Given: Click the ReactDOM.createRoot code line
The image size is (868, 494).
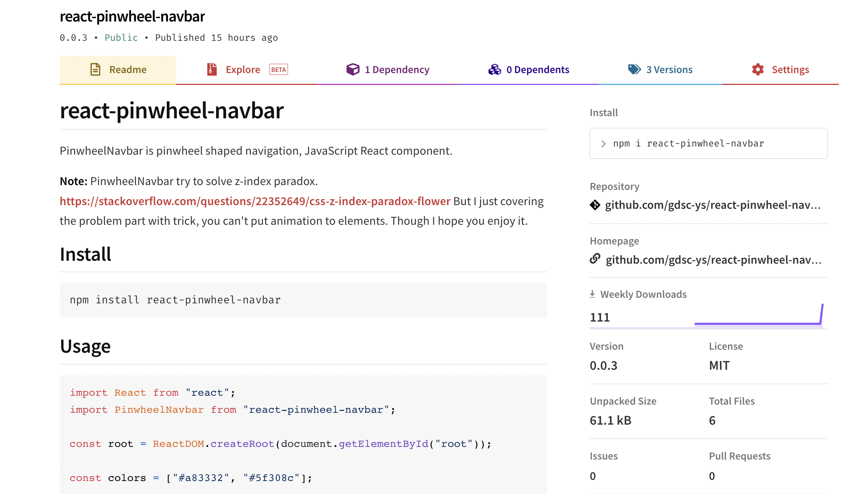Looking at the screenshot, I should [281, 444].
